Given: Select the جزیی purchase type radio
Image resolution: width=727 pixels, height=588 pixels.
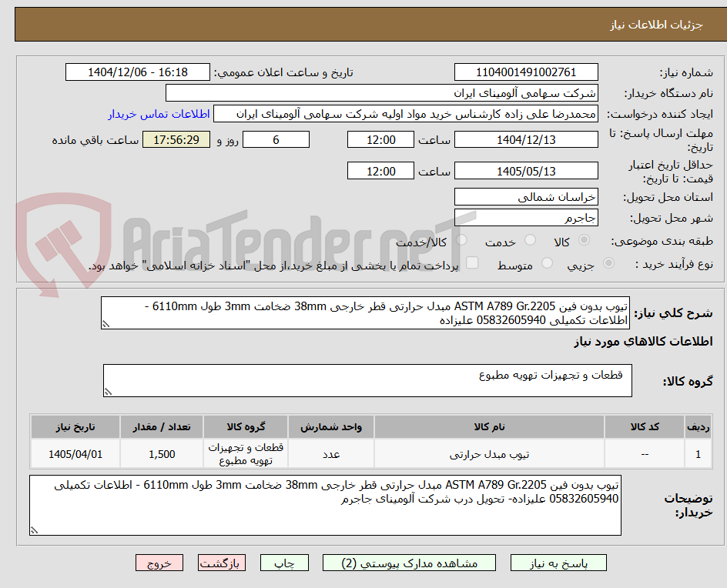Looking at the screenshot, I should point(608,263).
